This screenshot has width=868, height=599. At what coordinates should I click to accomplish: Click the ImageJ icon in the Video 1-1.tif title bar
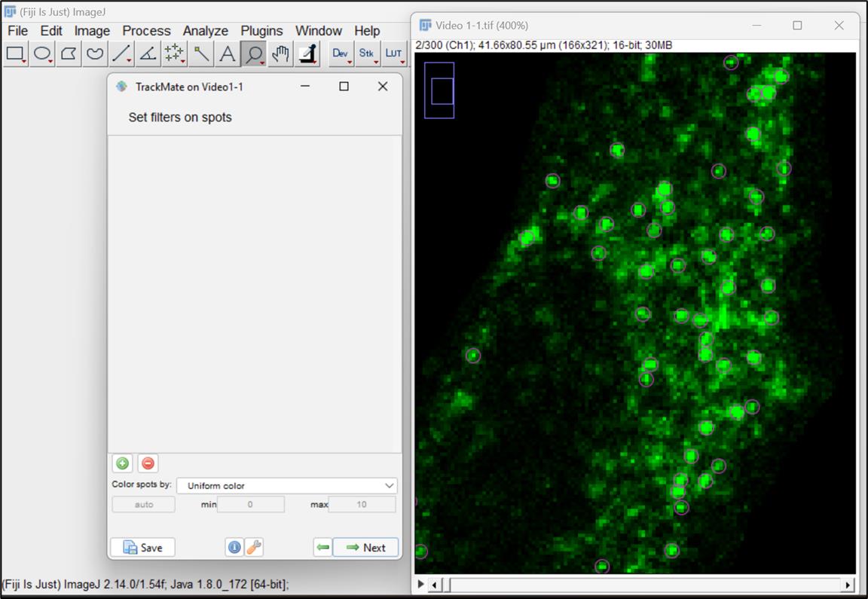(x=425, y=25)
